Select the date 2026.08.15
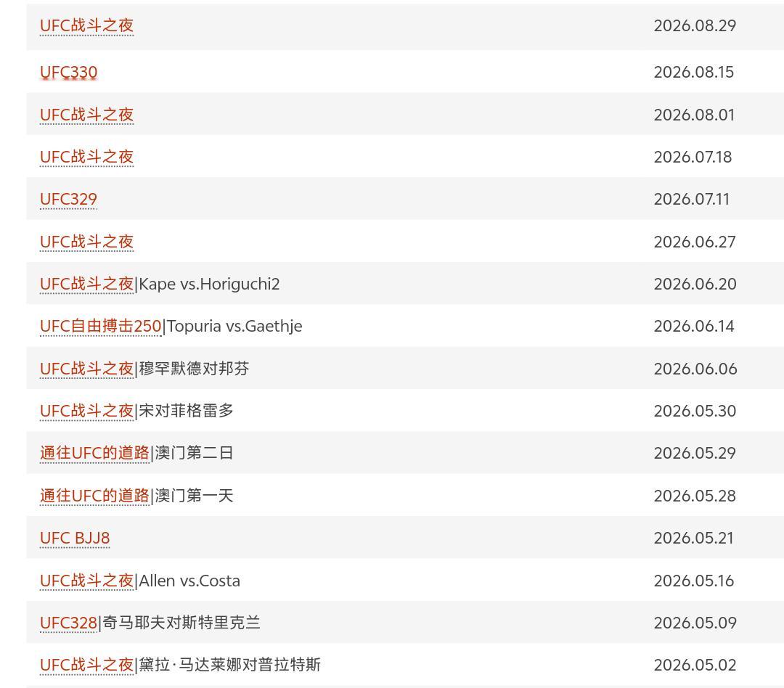 pos(694,73)
